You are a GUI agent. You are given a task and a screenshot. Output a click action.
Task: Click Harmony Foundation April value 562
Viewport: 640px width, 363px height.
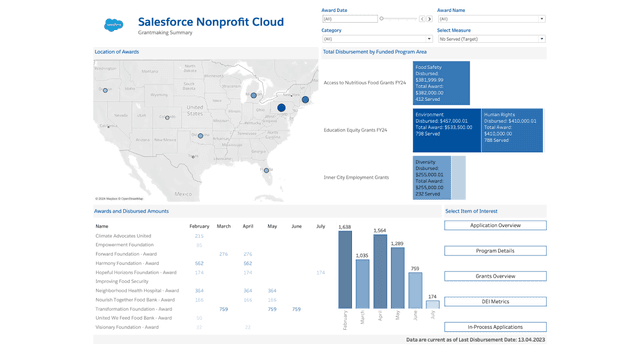[248, 263]
